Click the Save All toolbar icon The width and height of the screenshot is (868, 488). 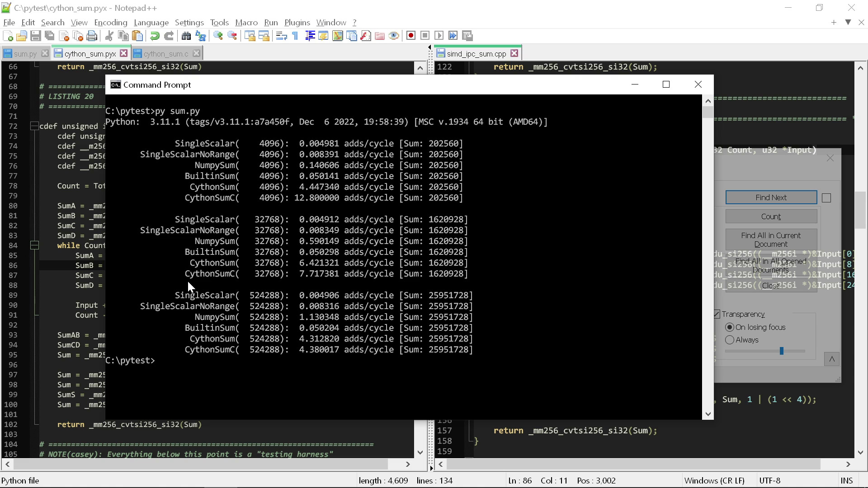(50, 36)
